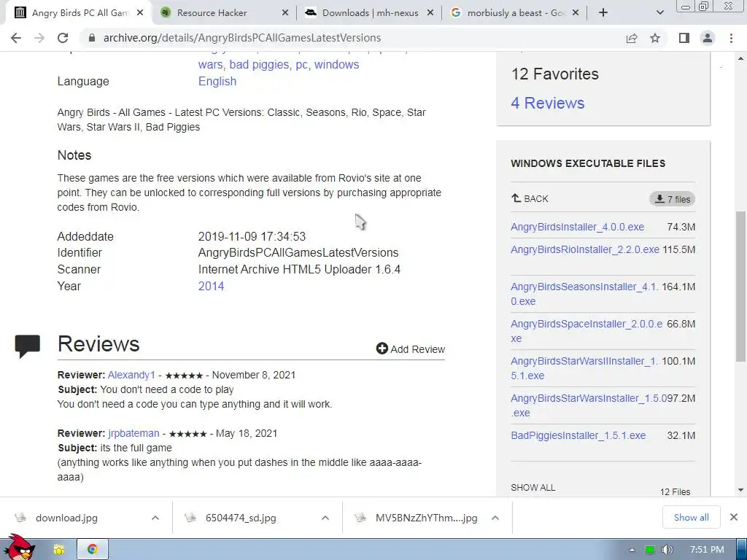Download BadPiggiesInstaller_1.5.1.exe
The image size is (747, 560).
click(x=578, y=436)
